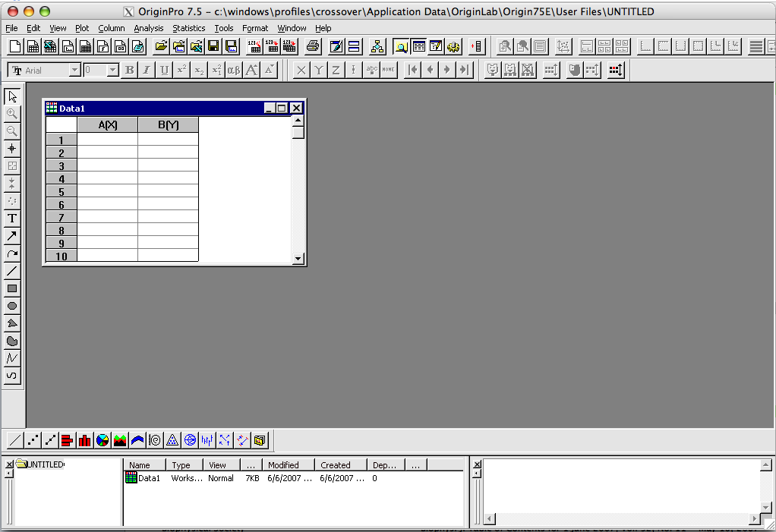Viewport: 776px width, 532px height.
Task: Open the Statistics menu
Action: pos(188,28)
